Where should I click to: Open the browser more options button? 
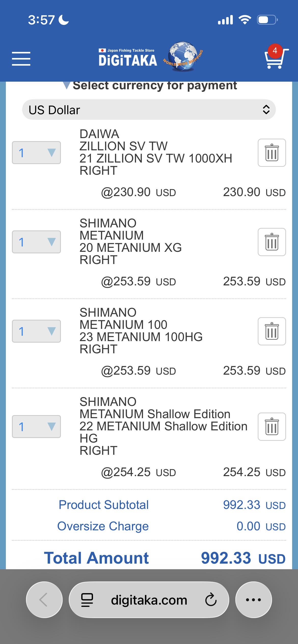pyautogui.click(x=253, y=600)
